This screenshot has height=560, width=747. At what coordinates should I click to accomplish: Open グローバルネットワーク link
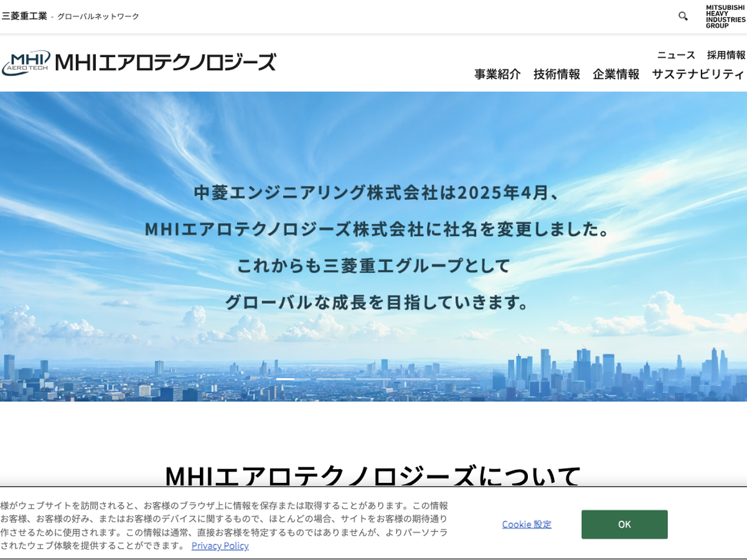pos(98,16)
